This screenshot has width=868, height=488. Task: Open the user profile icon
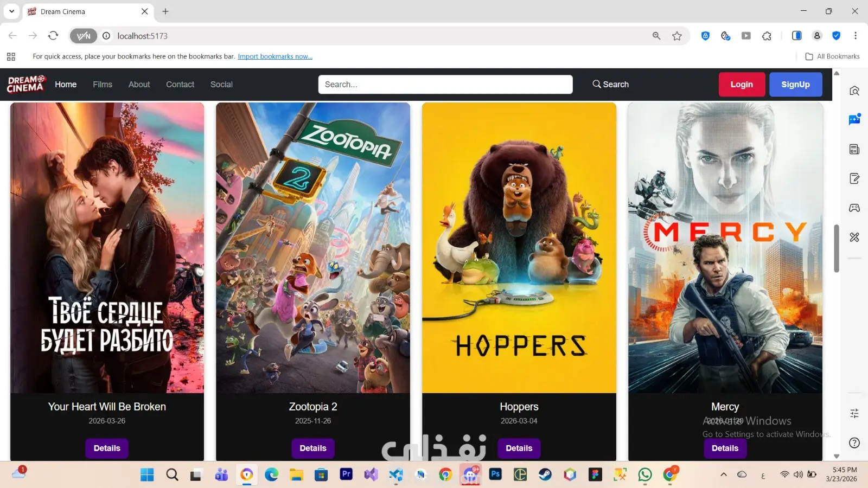817,36
